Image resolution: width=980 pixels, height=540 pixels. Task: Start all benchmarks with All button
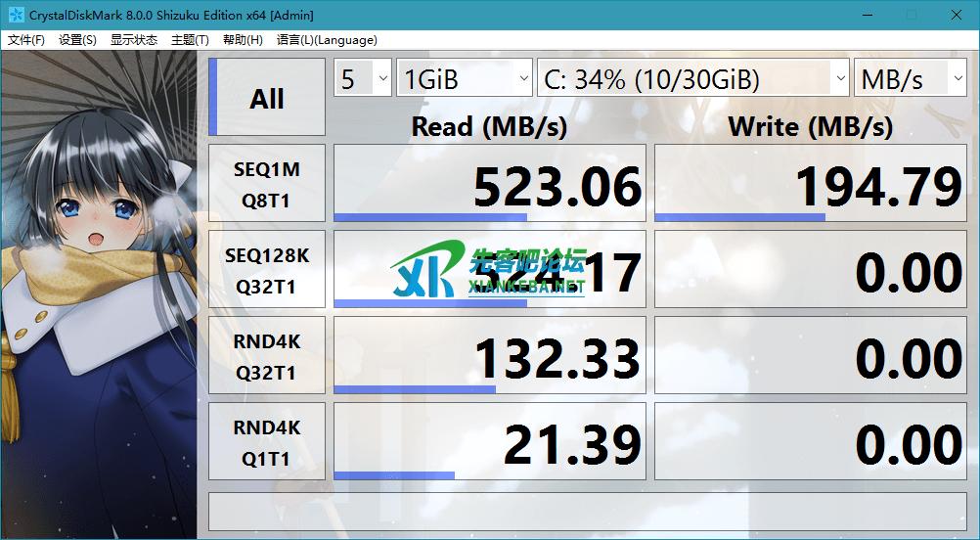[x=267, y=98]
